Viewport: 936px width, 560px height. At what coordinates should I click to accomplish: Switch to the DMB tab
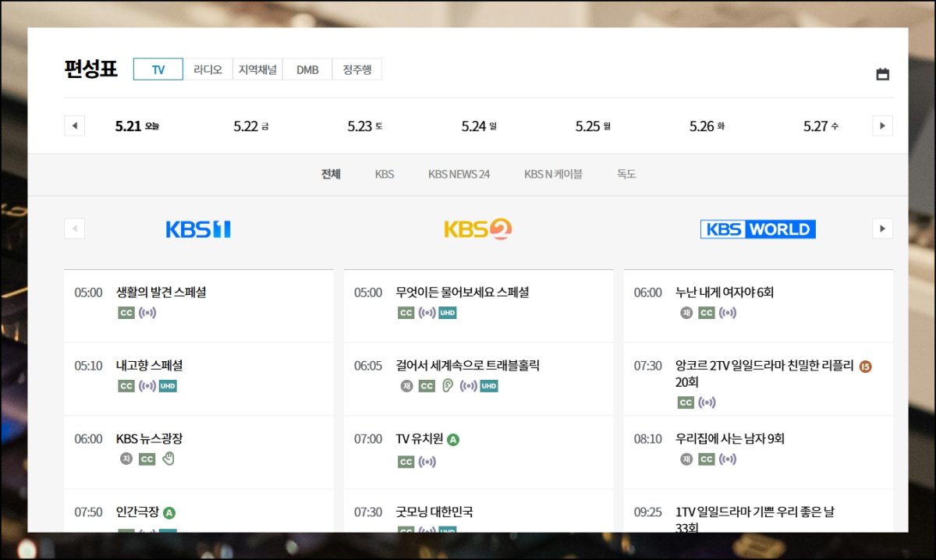(x=307, y=69)
